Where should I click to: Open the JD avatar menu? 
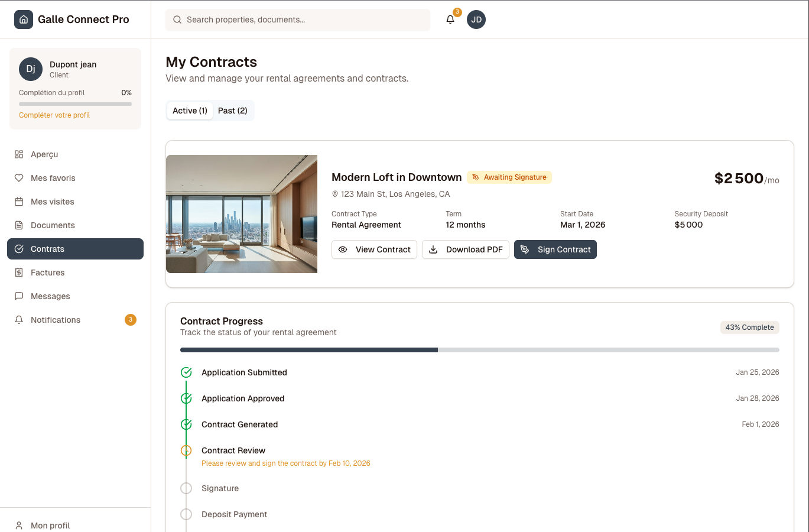(476, 20)
